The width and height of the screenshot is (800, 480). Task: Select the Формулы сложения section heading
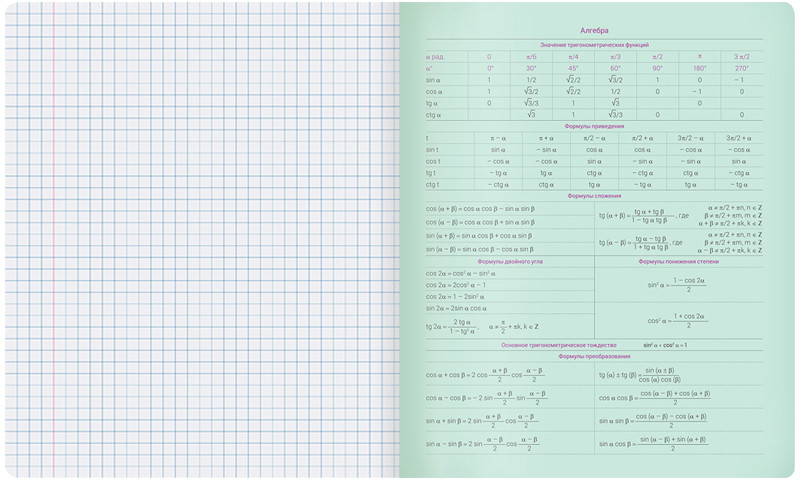tap(594, 196)
